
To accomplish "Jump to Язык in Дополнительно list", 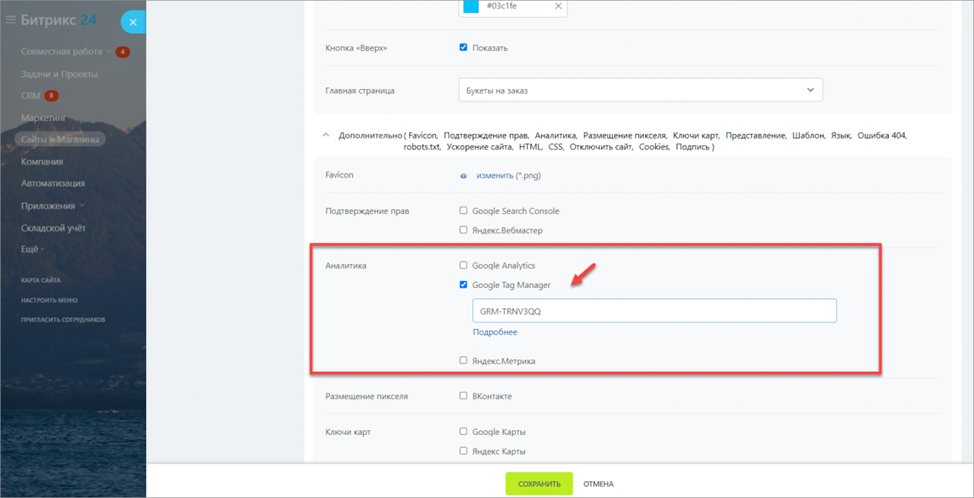I will click(x=841, y=135).
